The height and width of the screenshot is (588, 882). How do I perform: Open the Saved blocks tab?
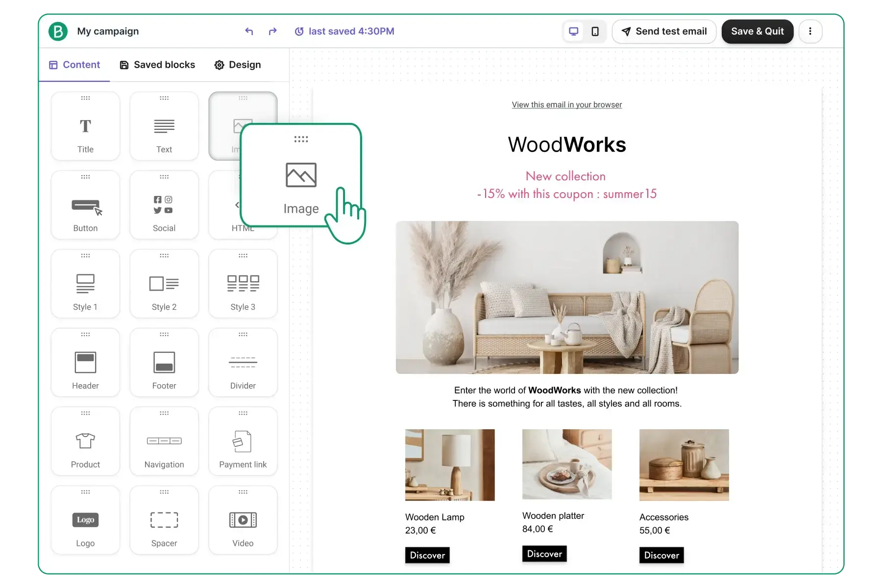157,65
